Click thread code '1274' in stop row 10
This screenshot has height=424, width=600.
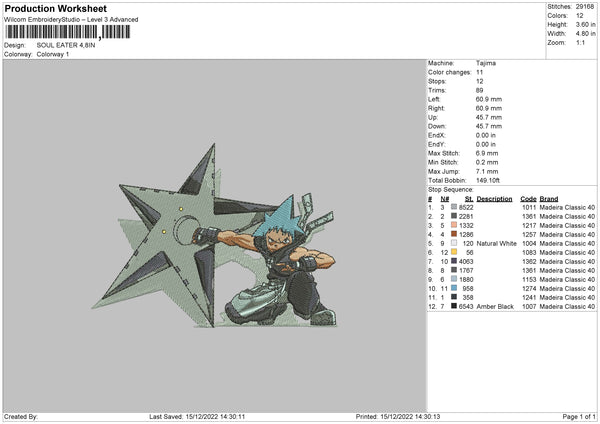[x=529, y=289]
